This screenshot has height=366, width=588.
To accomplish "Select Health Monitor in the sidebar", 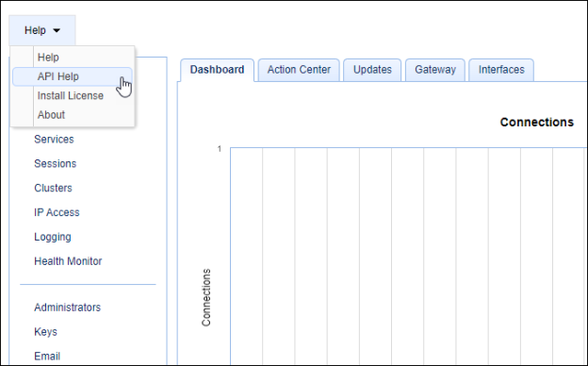I will click(68, 261).
